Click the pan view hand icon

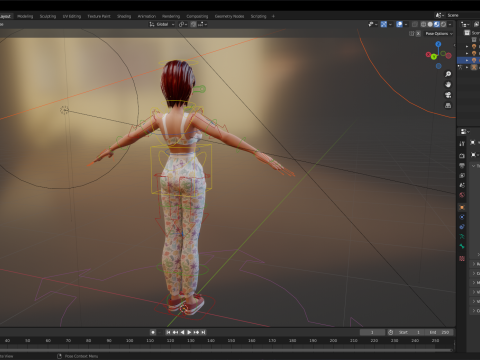tap(448, 85)
